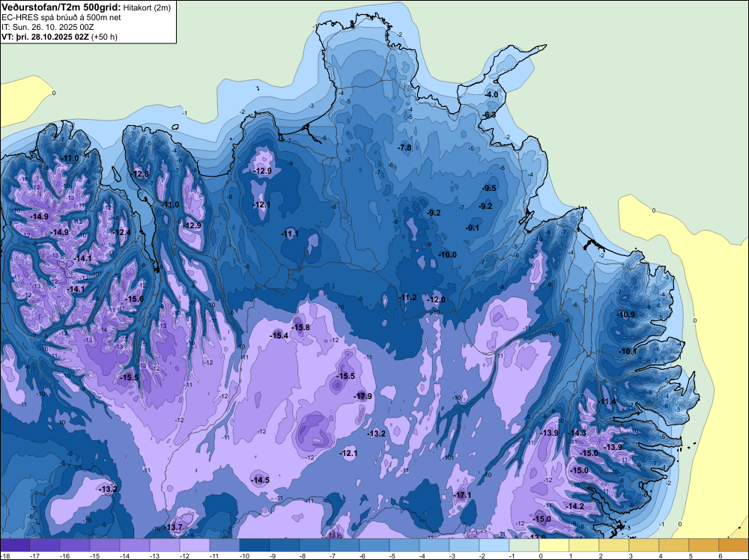Click the initial time "IT: Sun. 26. 10. 2025 00Z"
Viewport: 749px width, 560px height.
[48, 27]
